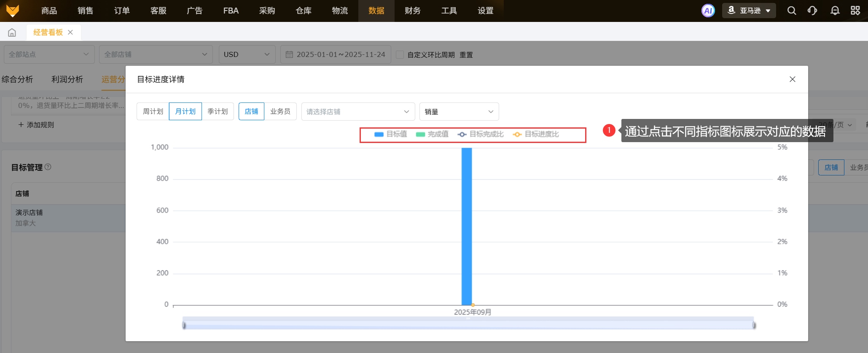868x353 pixels.
Task: Open the global search magnifier icon
Action: [792, 11]
